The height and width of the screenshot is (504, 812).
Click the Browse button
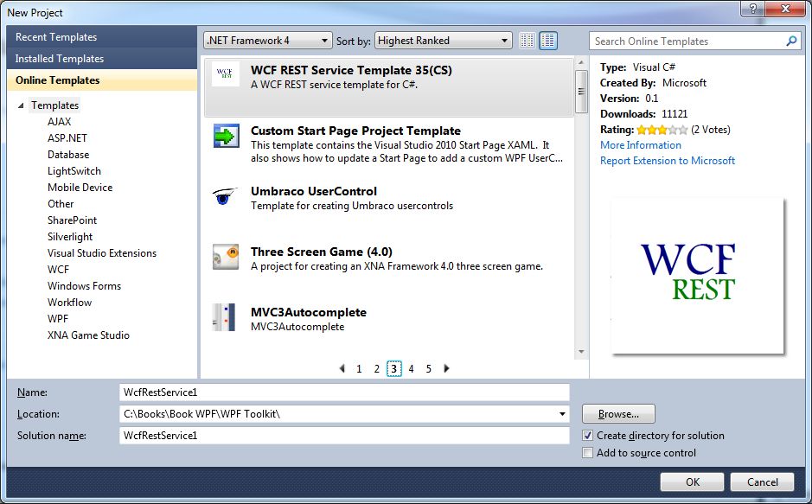click(x=617, y=414)
